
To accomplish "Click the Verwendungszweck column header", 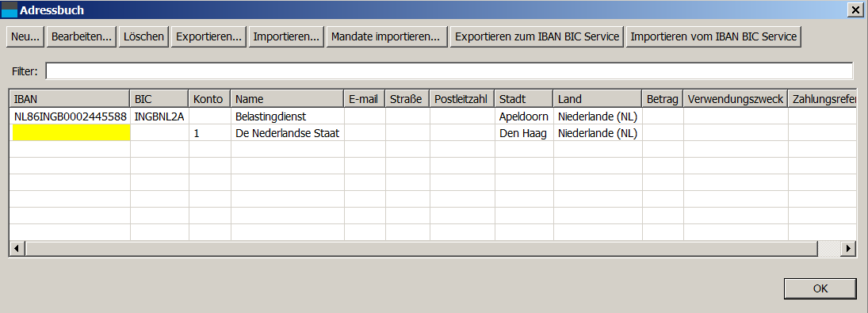I will tap(736, 99).
